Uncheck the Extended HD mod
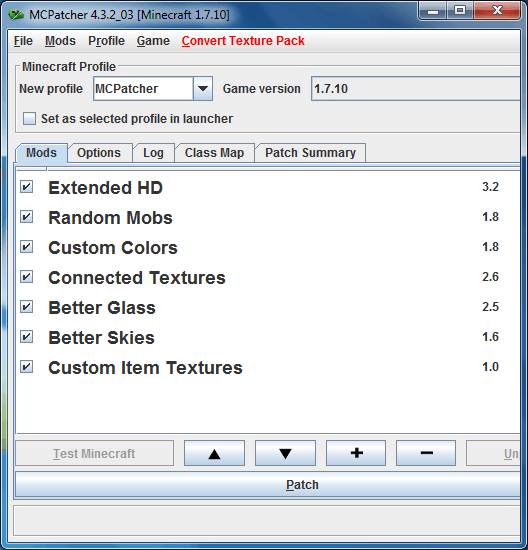The width and height of the screenshot is (528, 550). 27,187
